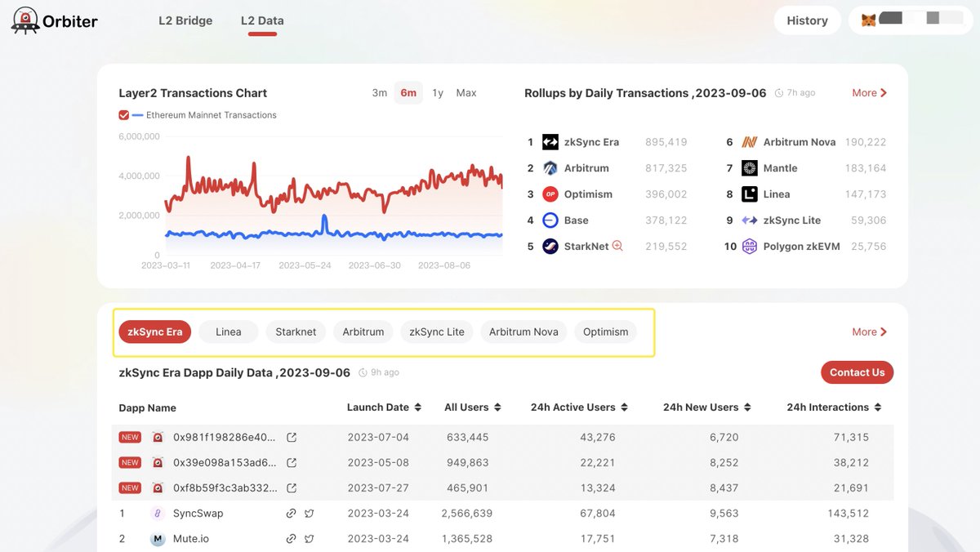
Task: Select the 3m chart range
Action: 379,93
